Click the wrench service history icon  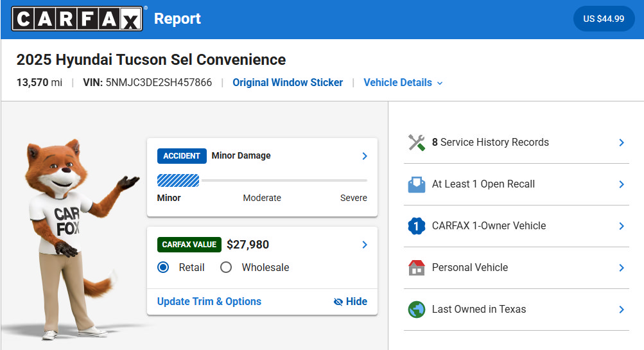417,143
